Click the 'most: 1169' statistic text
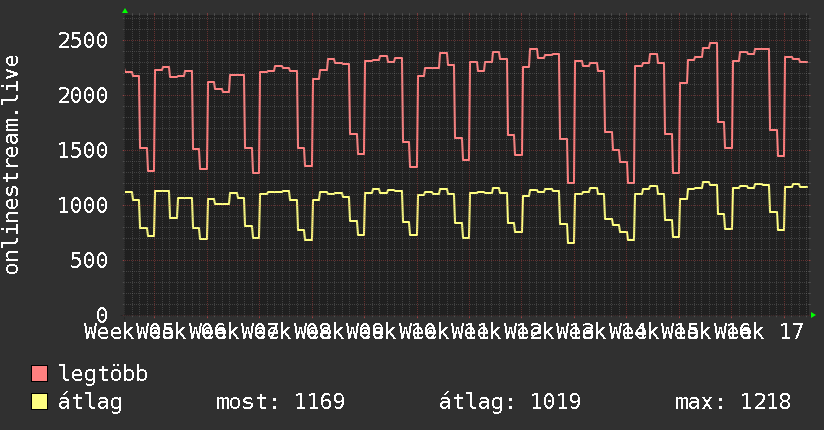824x430 pixels. [280, 402]
